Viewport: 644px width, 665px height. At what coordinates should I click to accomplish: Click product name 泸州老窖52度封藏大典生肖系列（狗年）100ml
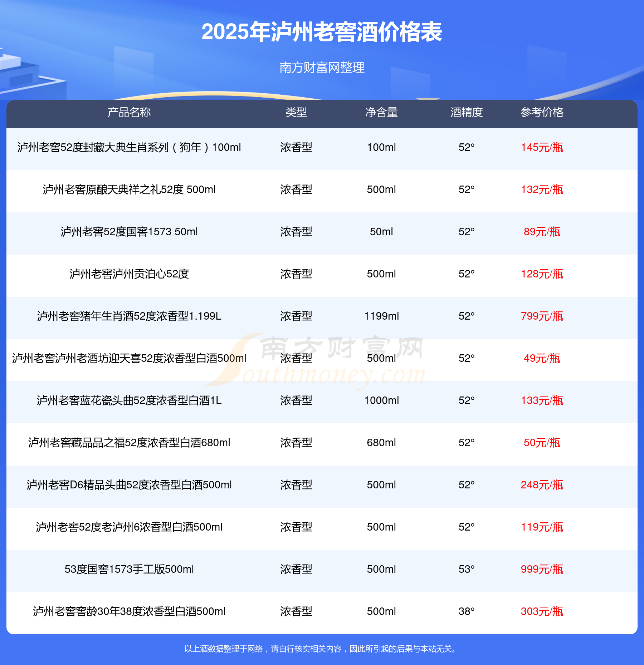pyautogui.click(x=129, y=147)
